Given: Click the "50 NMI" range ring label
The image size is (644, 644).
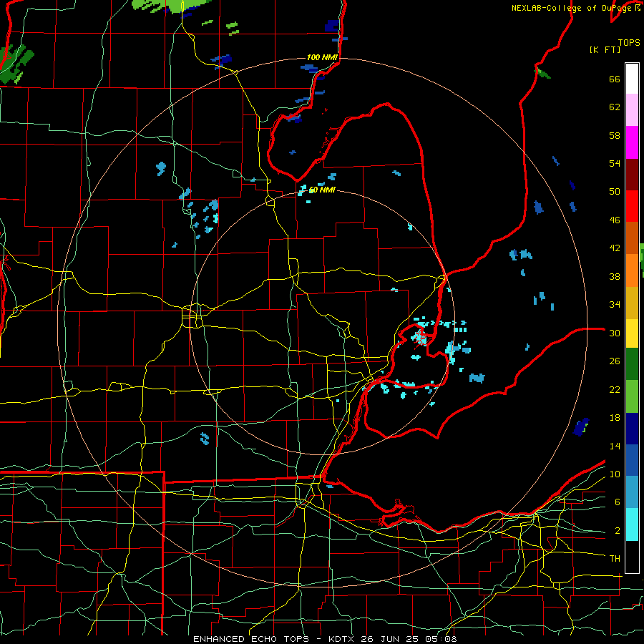Looking at the screenshot, I should pyautogui.click(x=322, y=190).
